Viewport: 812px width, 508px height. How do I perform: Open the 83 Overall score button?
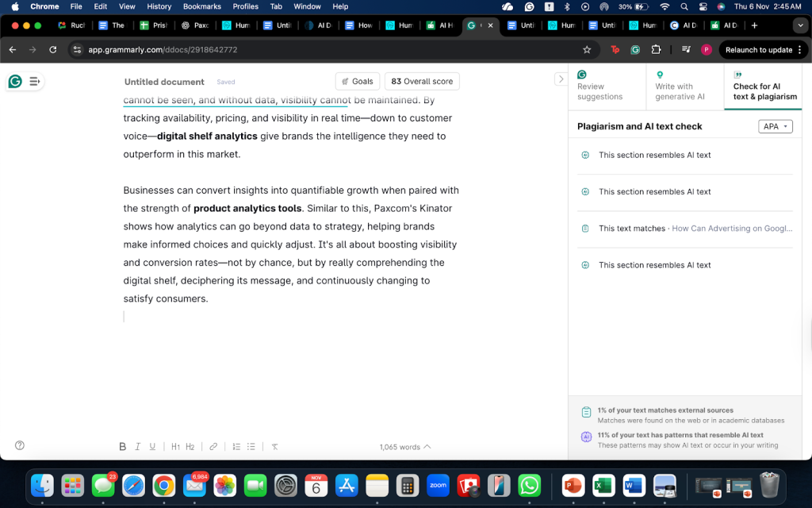tap(422, 81)
